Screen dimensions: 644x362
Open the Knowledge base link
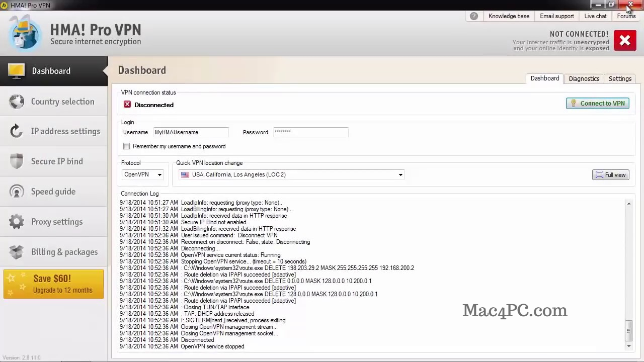509,16
